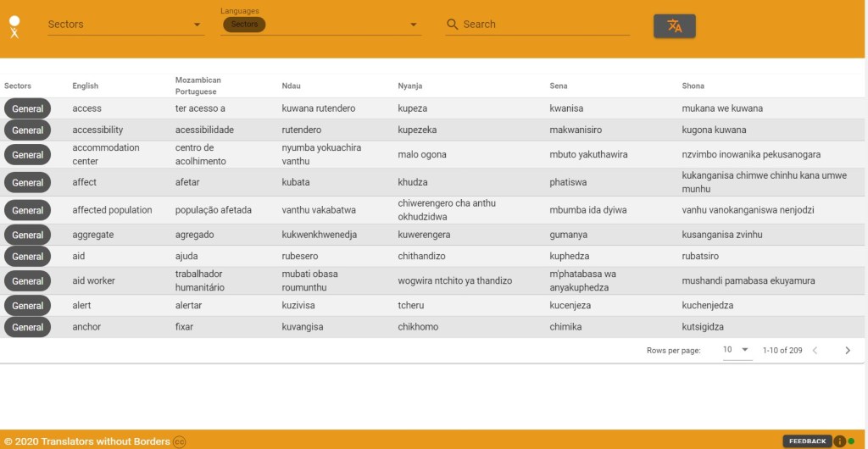This screenshot has height=449, width=868.
Task: Click the Creative Commons icon
Action: (180, 441)
